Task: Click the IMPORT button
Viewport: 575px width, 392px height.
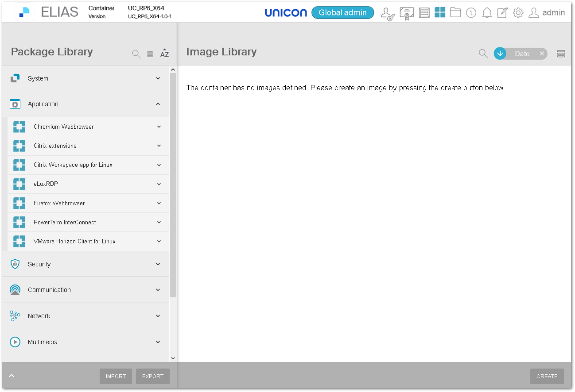Action: 116,376
